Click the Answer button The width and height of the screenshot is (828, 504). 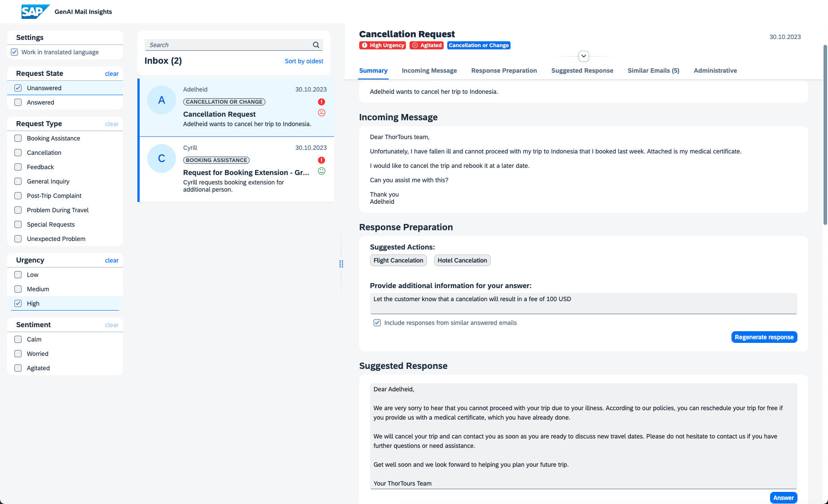pos(784,498)
